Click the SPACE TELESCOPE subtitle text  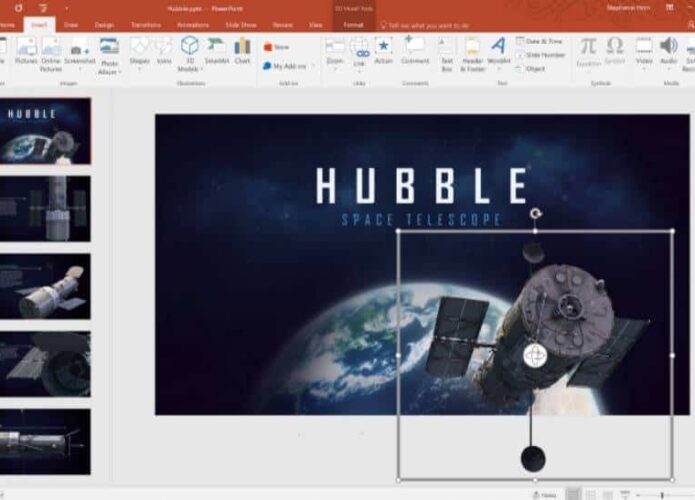pos(422,219)
